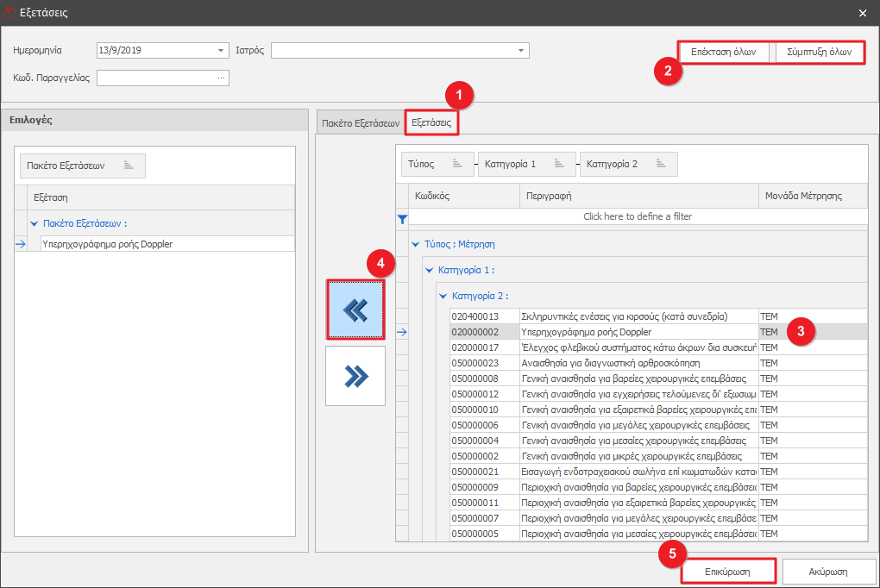880x588 pixels.
Task: Open the ellipsis button in Κωδ. Παραγγελίας
Action: pos(221,78)
